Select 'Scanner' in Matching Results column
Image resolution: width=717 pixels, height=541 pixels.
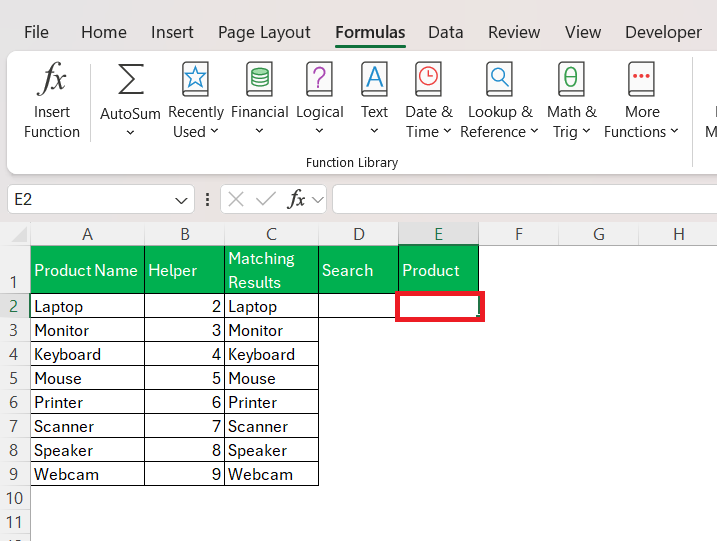[272, 426]
